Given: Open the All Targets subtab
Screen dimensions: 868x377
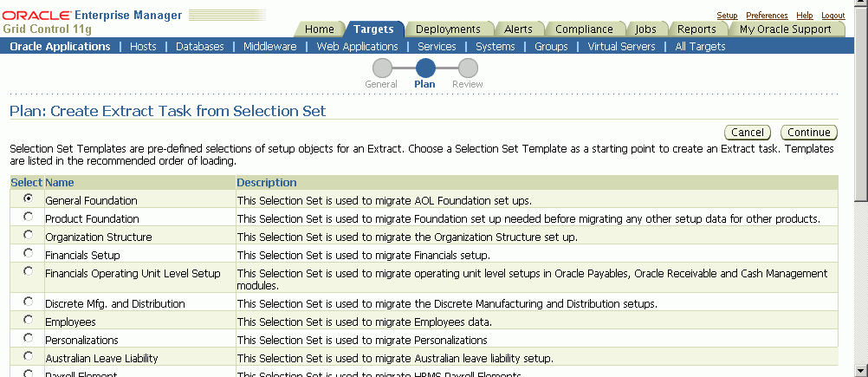Looking at the screenshot, I should [700, 47].
